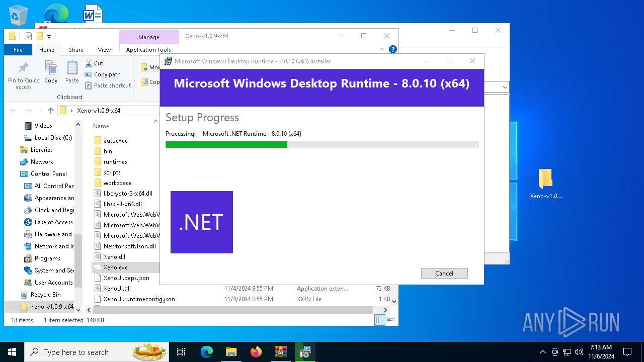Open network icon in system tray

(567, 352)
